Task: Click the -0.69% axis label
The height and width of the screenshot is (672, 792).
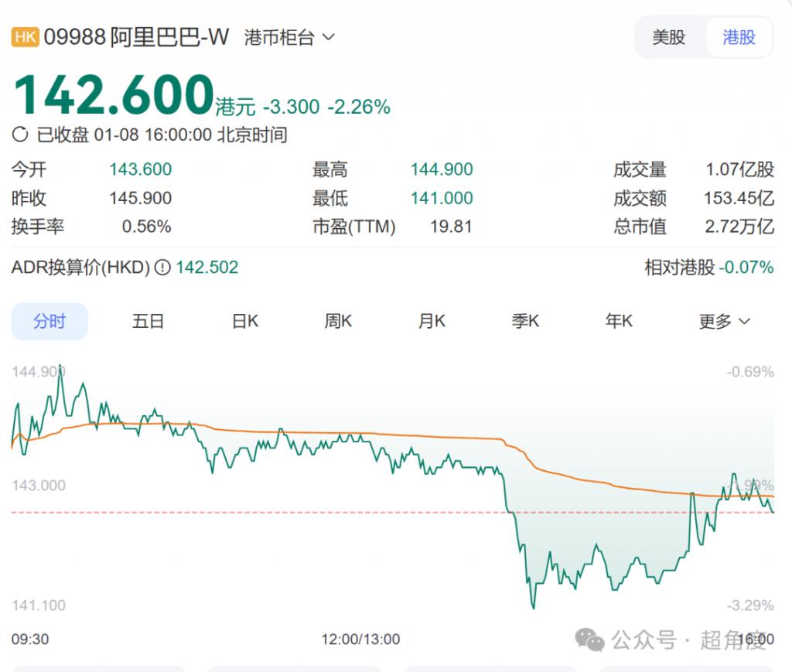Action: pos(750,372)
